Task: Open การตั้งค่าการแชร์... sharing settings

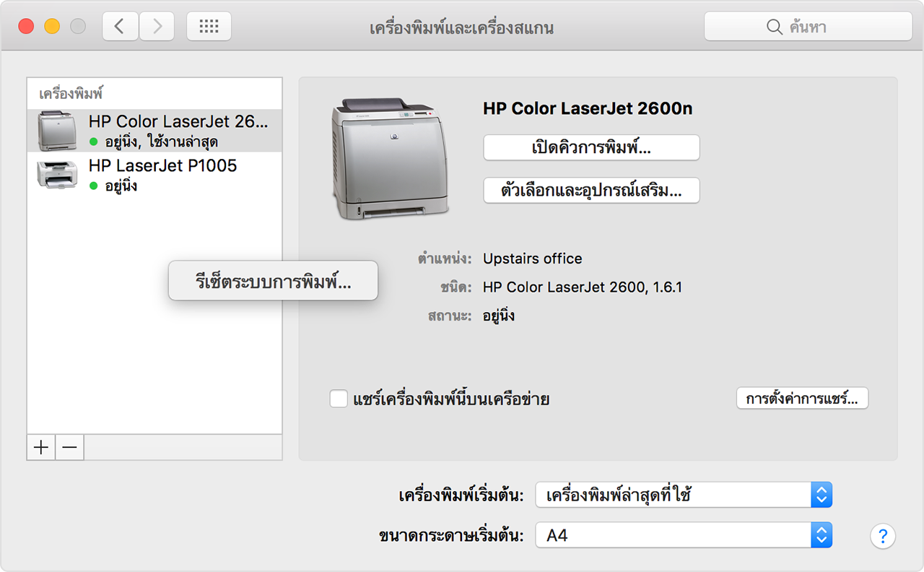Action: (802, 398)
